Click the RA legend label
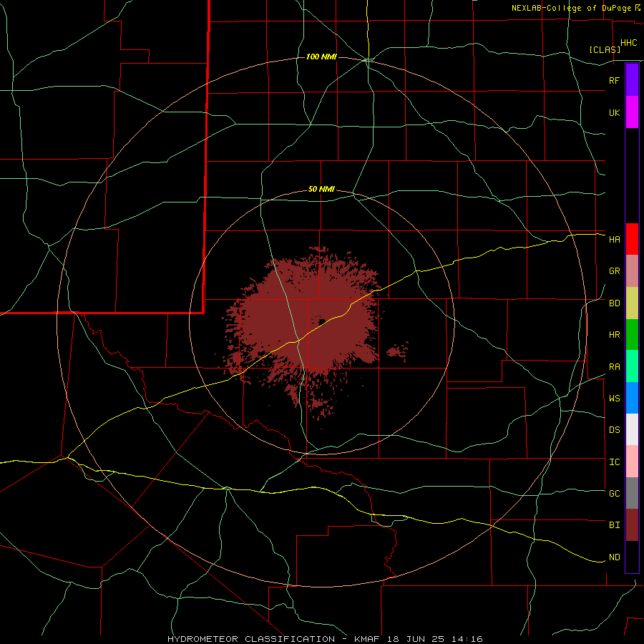Image resolution: width=644 pixels, height=644 pixels. point(614,367)
